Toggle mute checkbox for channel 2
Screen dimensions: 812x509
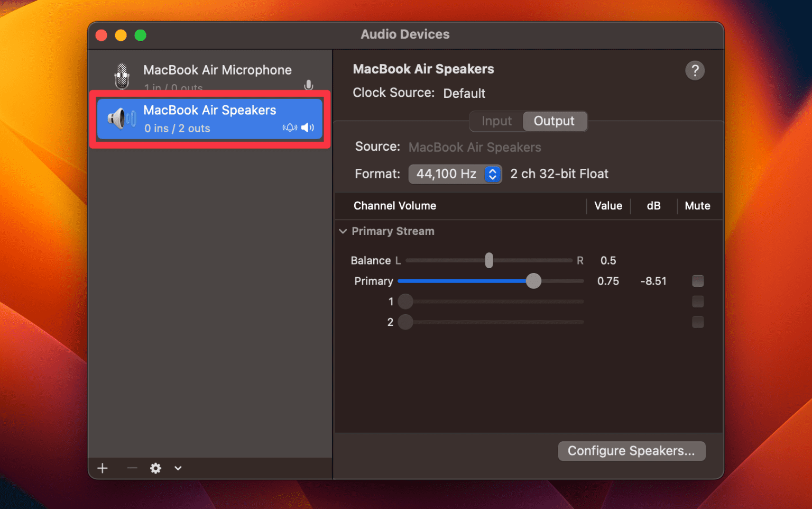(698, 322)
